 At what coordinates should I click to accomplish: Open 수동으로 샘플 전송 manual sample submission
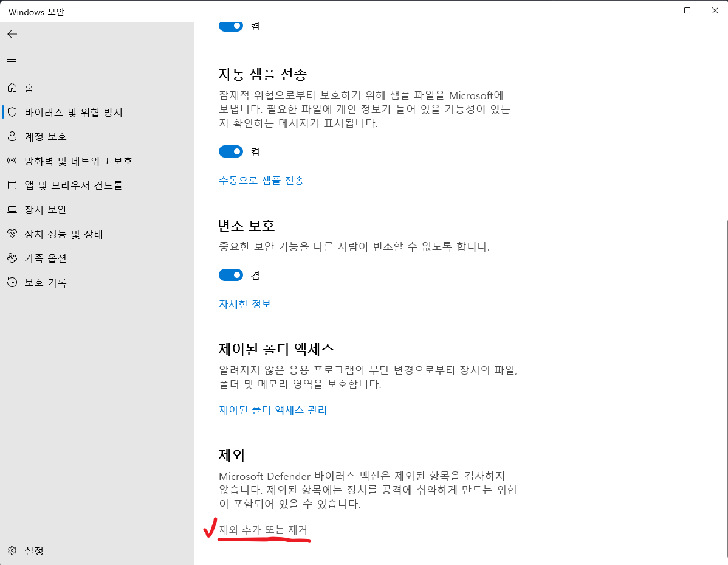tap(261, 180)
